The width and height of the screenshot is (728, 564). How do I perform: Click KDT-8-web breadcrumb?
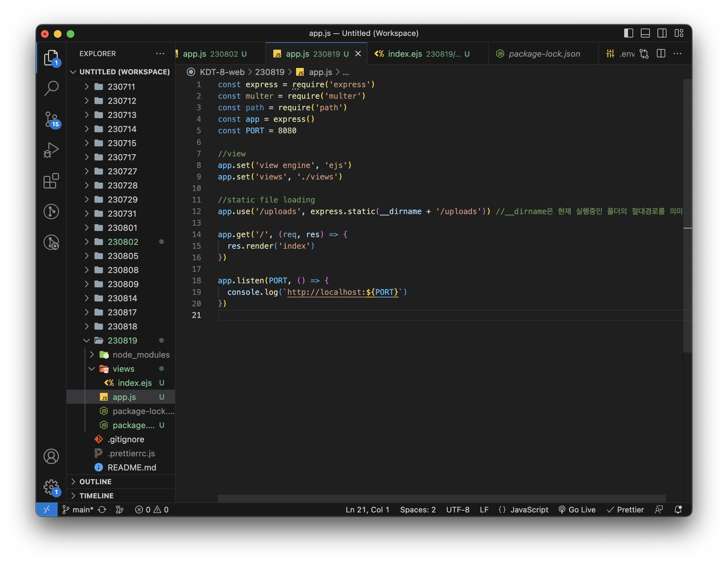click(x=222, y=72)
